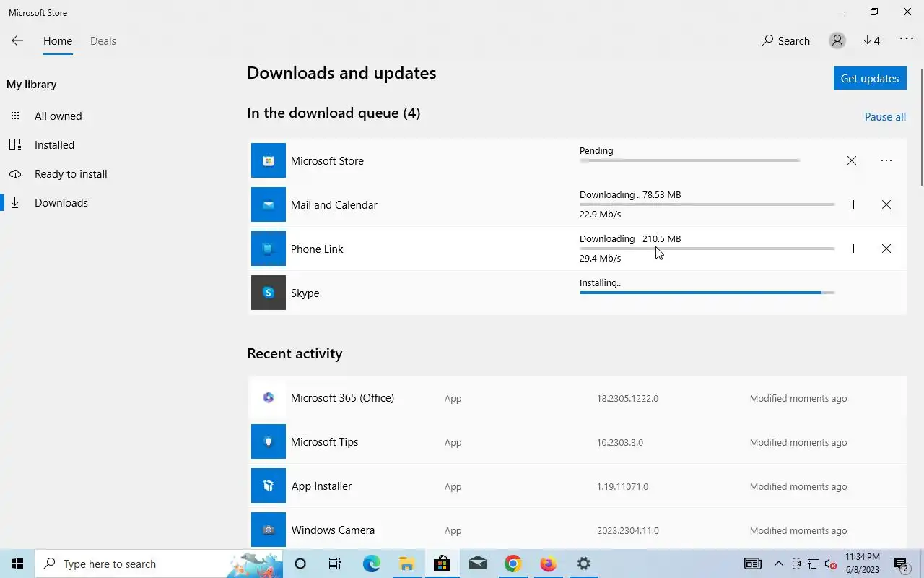Open Cortana circle icon on taskbar

pyautogui.click(x=300, y=564)
